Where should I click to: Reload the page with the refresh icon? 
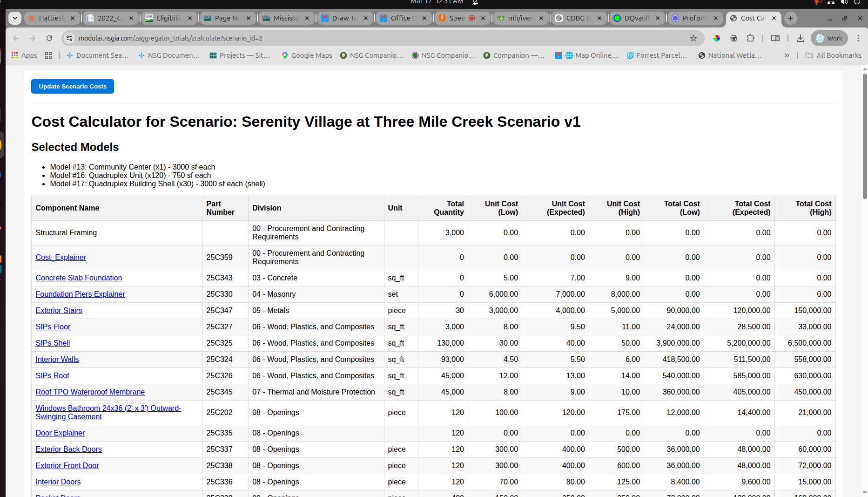point(49,38)
